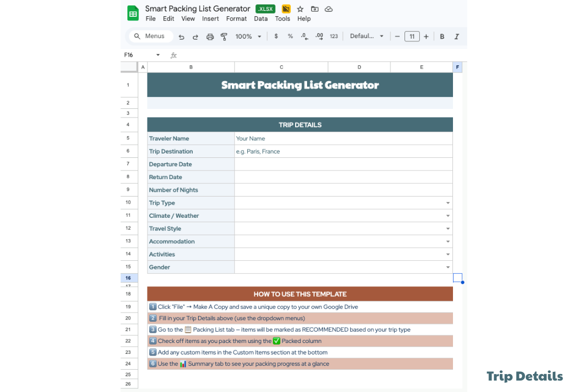Open the Insert menu

click(x=210, y=19)
